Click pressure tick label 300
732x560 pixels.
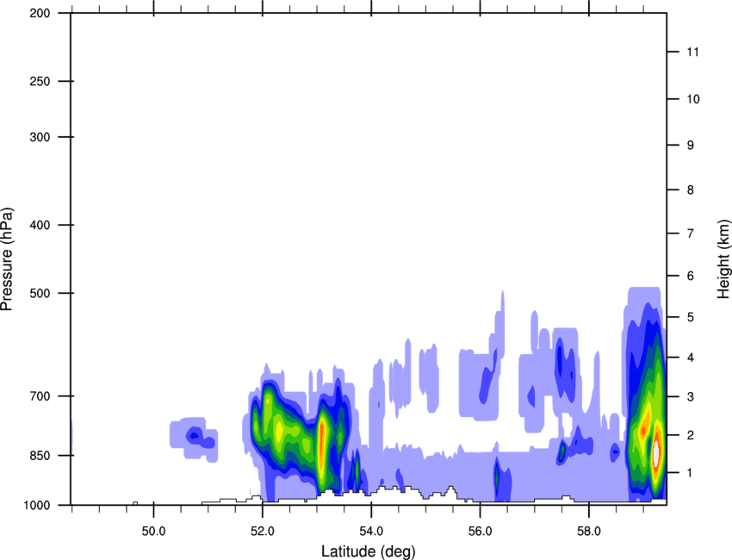(x=40, y=137)
